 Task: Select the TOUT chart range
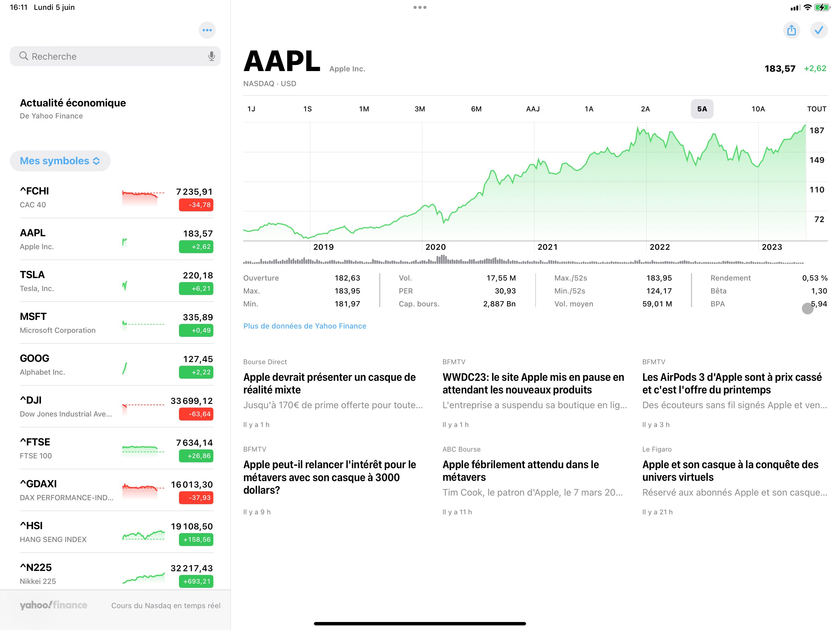click(816, 109)
